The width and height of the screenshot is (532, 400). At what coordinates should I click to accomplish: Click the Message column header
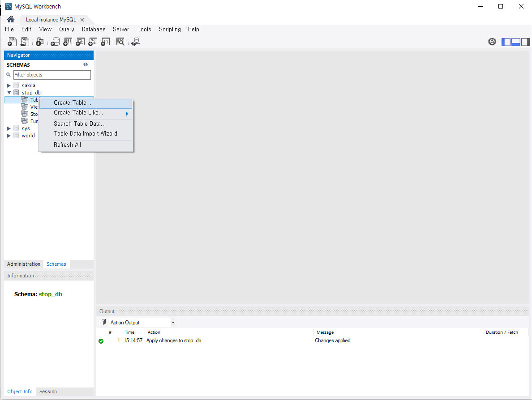(x=325, y=332)
